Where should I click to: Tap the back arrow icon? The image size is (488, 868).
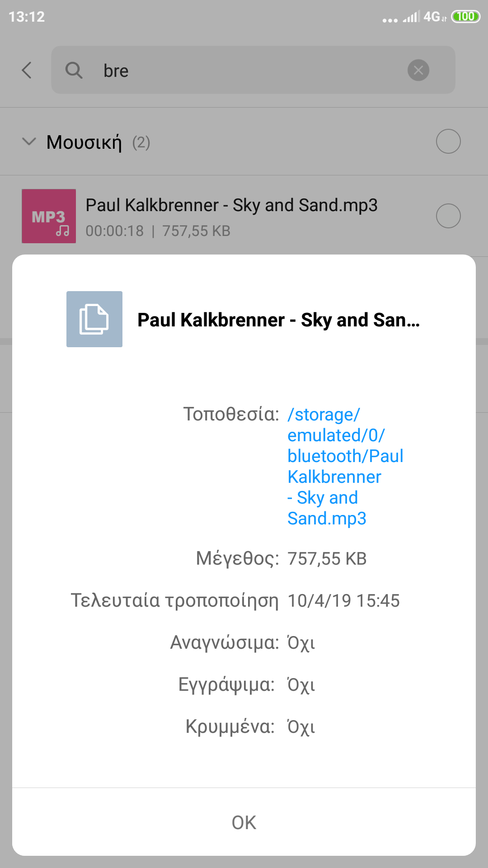[x=27, y=70]
